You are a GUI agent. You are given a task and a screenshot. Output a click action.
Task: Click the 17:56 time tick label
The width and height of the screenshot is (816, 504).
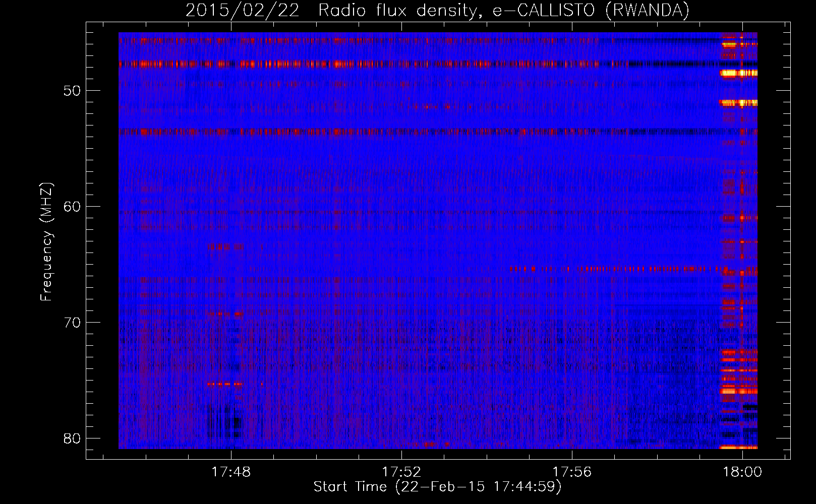tap(572, 472)
